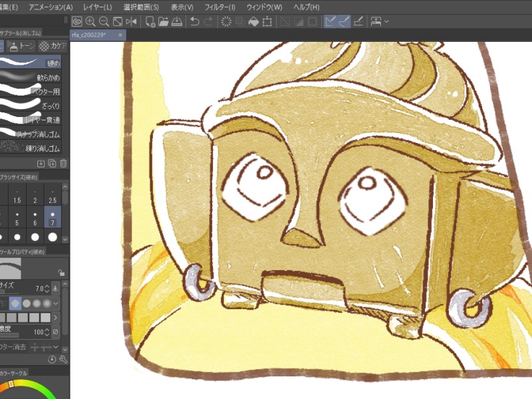Viewport: 532px width, 399px height.
Task: Click the duplicate sub tool icon
Action: (x=52, y=164)
